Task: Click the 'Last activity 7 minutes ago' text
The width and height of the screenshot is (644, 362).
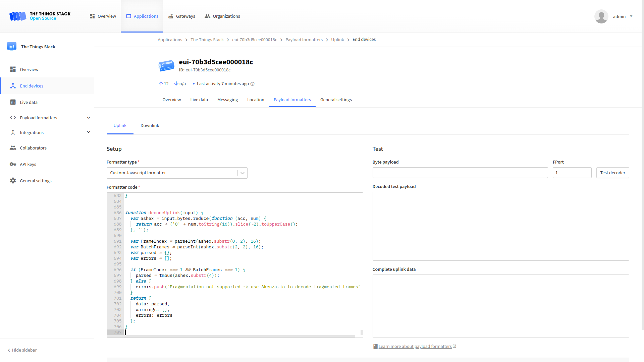Action: click(223, 84)
